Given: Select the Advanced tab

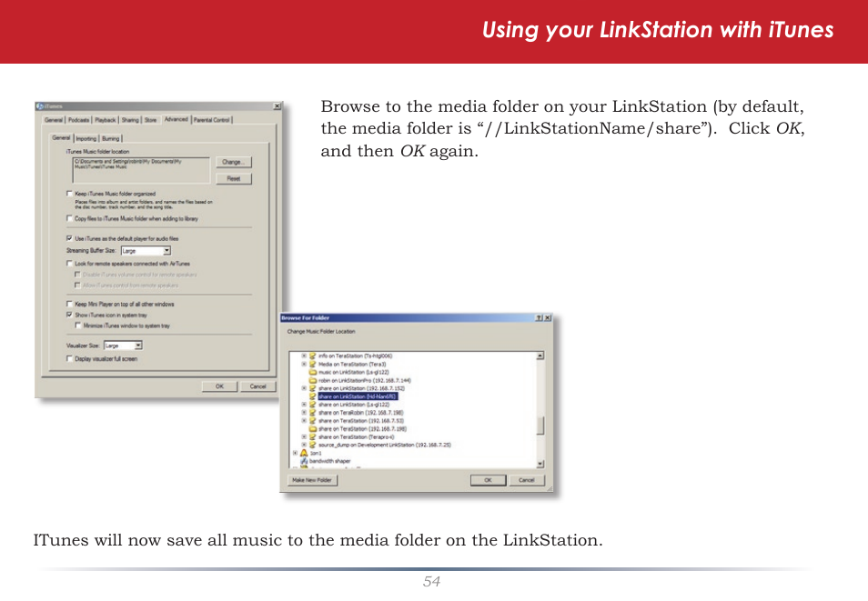Looking at the screenshot, I should (x=176, y=119).
